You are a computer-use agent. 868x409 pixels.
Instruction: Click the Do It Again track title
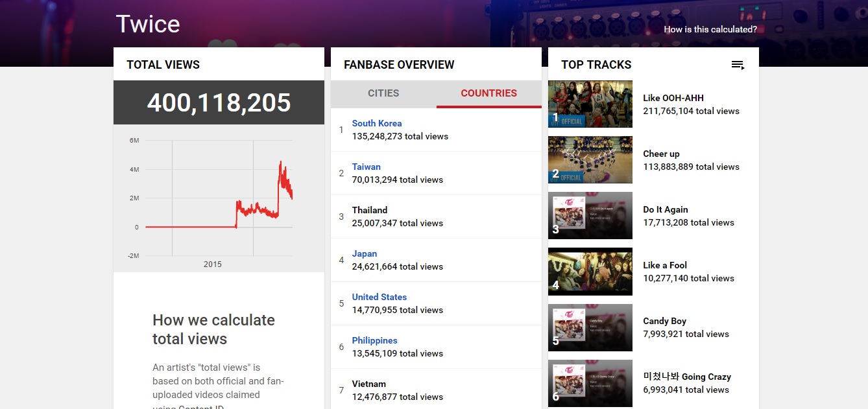[x=666, y=209]
